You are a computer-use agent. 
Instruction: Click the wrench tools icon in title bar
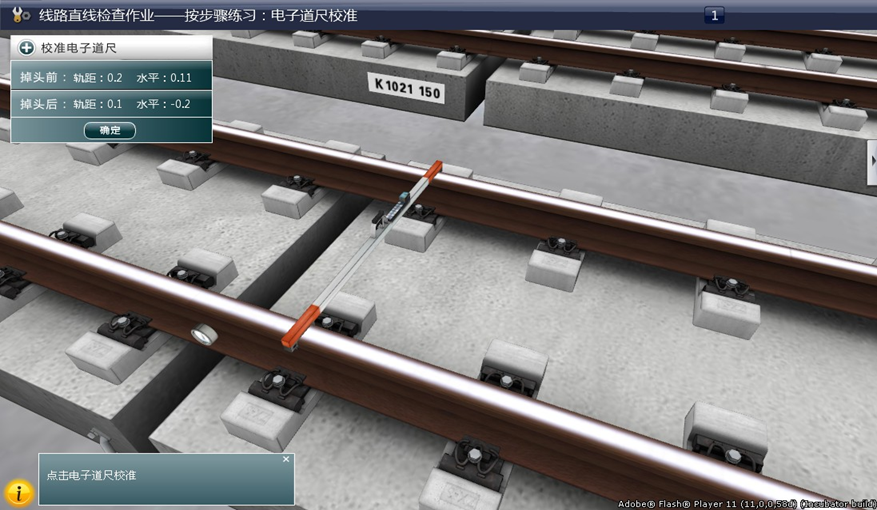click(19, 15)
